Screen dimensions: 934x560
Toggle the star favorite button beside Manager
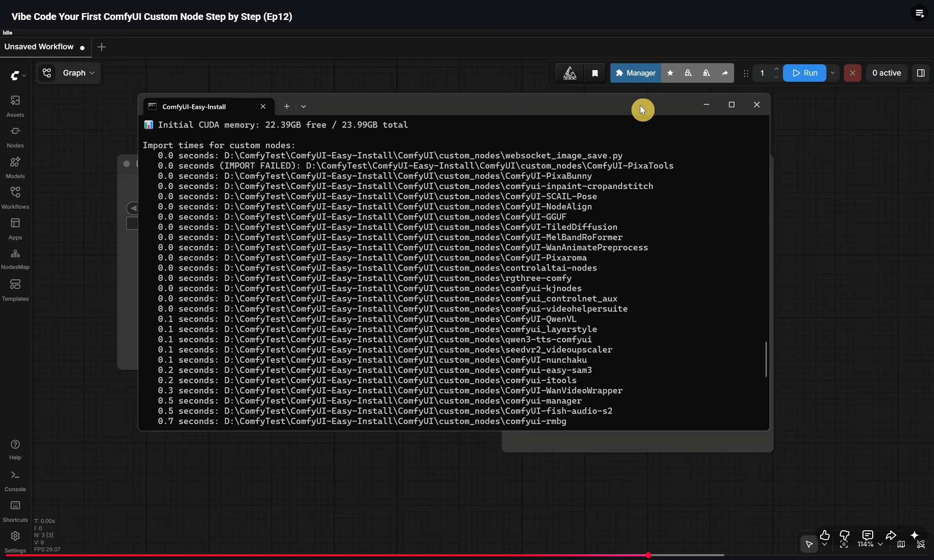670,73
